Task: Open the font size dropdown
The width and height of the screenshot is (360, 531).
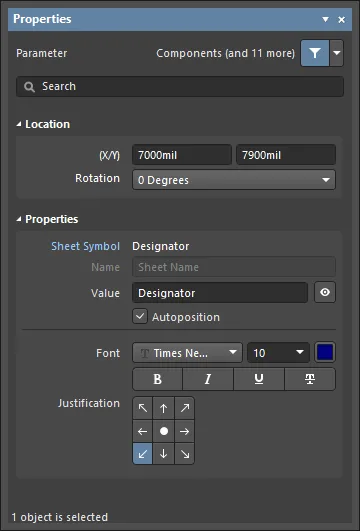Action: click(x=278, y=353)
